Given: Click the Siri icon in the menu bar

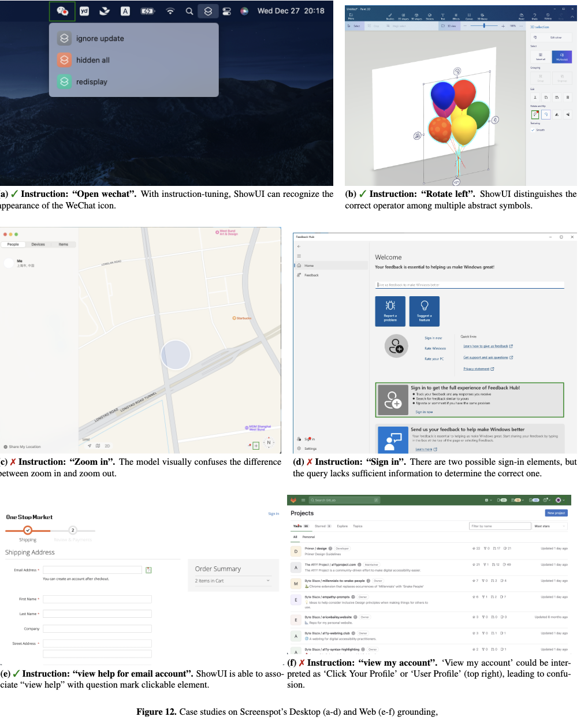Looking at the screenshot, I should (x=244, y=11).
